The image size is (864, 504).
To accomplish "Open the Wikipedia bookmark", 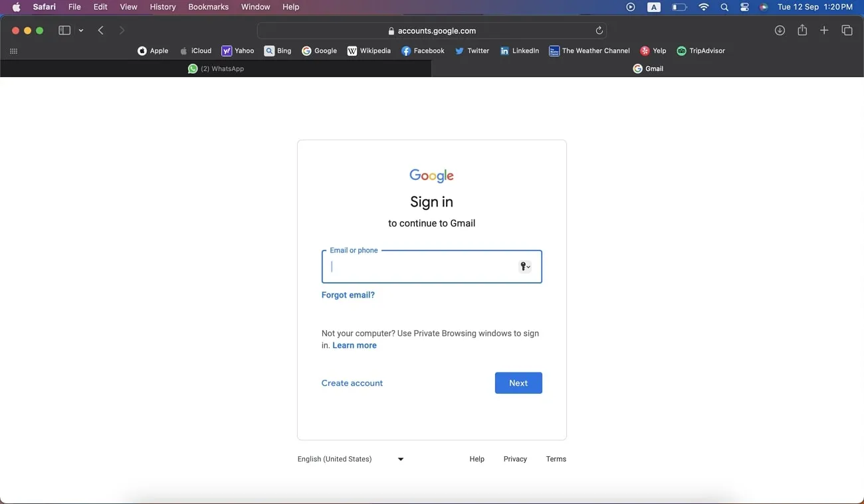I will (x=369, y=50).
